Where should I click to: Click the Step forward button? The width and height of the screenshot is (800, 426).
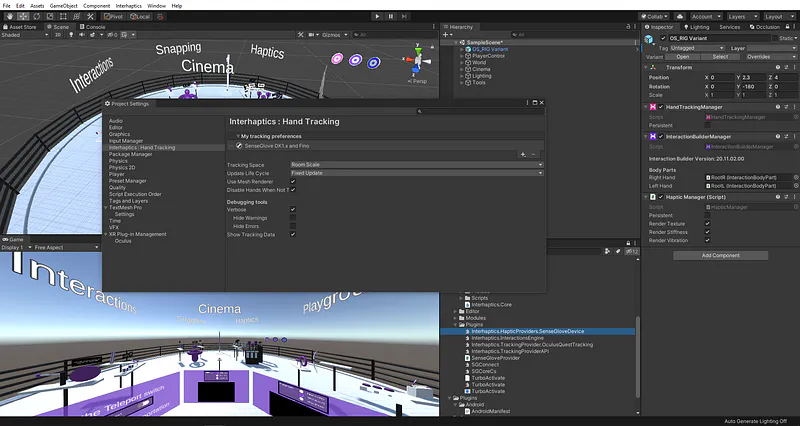click(x=404, y=16)
